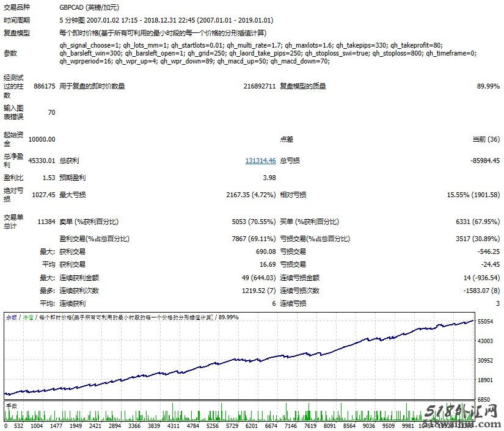Image resolution: width=504 pixels, height=431 pixels.
Task: Click the qh_wprperiod=16 parameter line
Action: coord(194,61)
